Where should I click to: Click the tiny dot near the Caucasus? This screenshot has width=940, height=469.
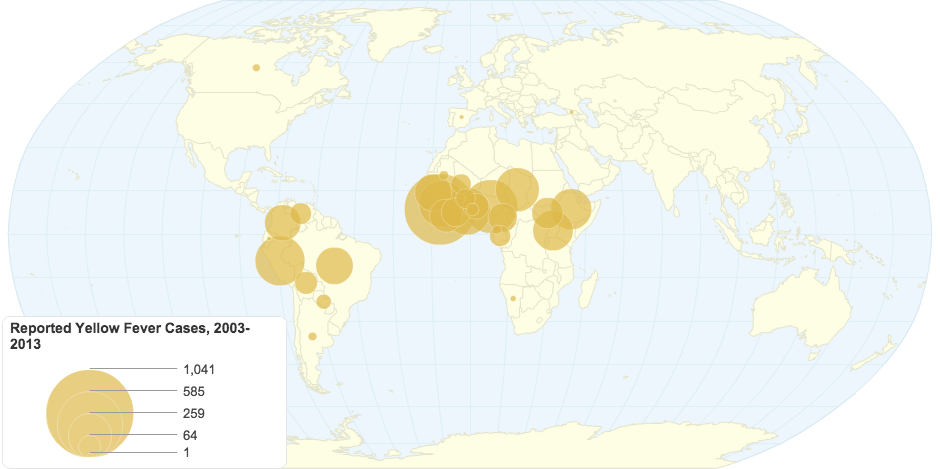(573, 112)
